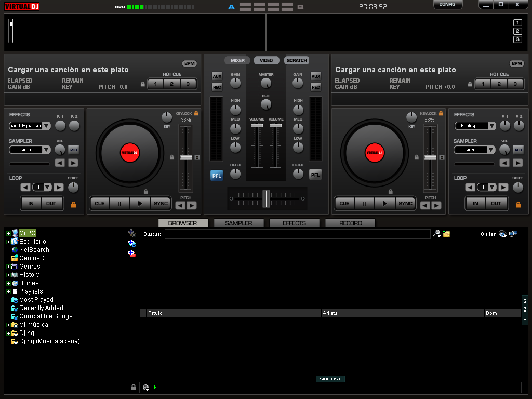The width and height of the screenshot is (532, 399).
Task: Toggle REC on the left mixer channel
Action: coord(217,87)
